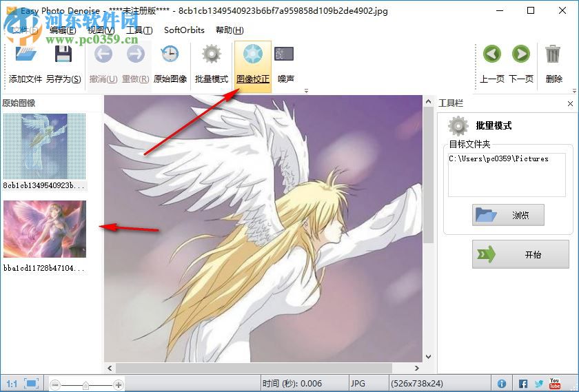Click the vertical scrollbar up arrow

428,101
